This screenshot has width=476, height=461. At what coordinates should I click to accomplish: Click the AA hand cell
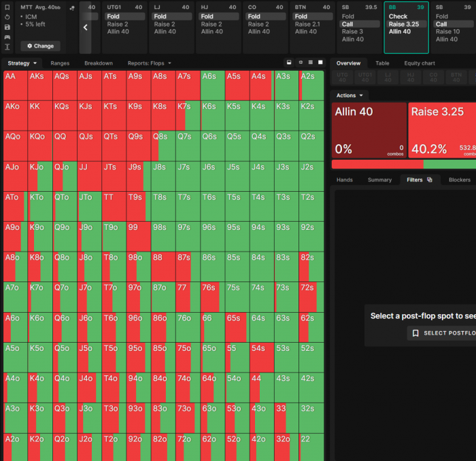[x=15, y=85]
